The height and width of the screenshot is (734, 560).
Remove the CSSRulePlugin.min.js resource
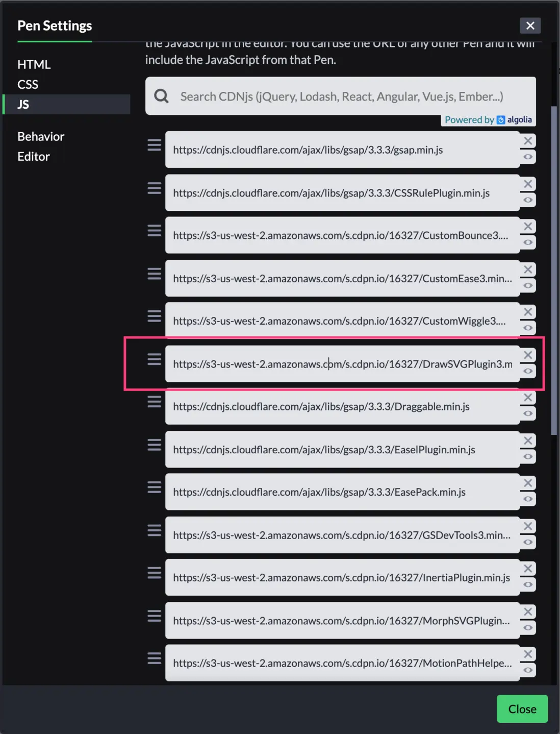coord(528,184)
